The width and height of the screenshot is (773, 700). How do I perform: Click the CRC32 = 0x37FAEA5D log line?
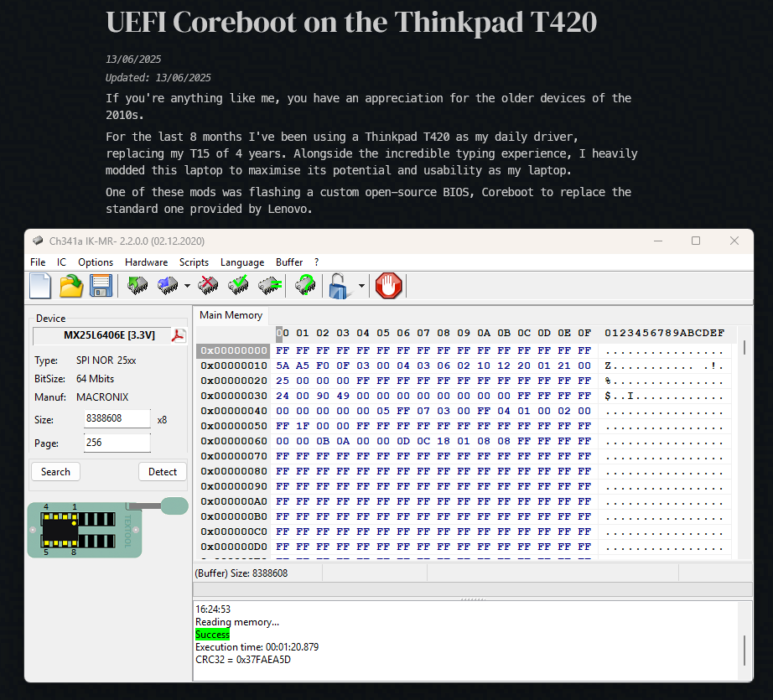pos(243,660)
